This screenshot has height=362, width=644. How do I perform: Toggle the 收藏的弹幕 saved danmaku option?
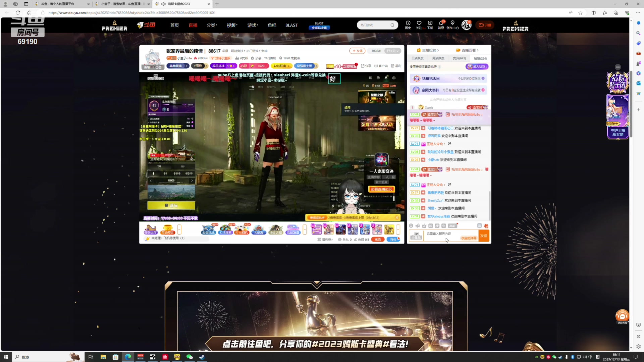[469, 238]
